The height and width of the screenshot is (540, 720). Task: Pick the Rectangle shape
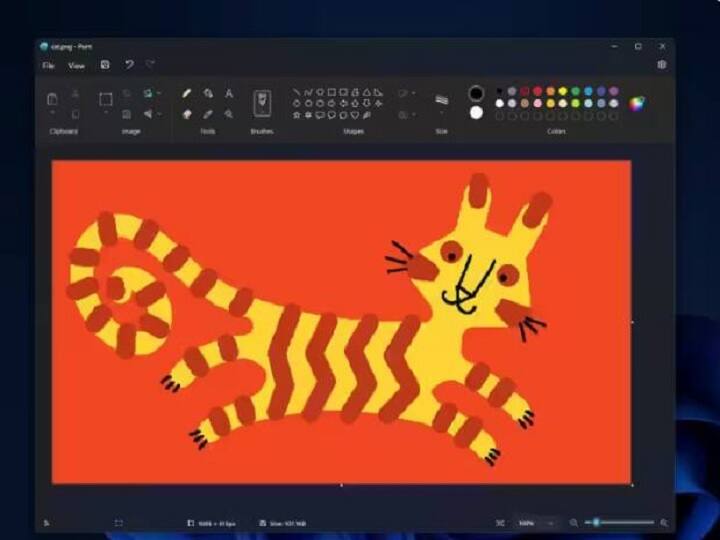[x=332, y=92]
